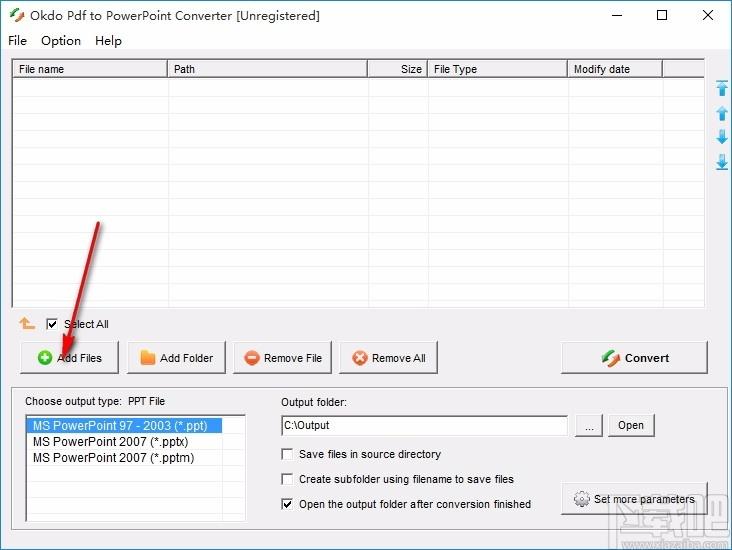Close the converter window
732x550 pixels.
point(708,15)
